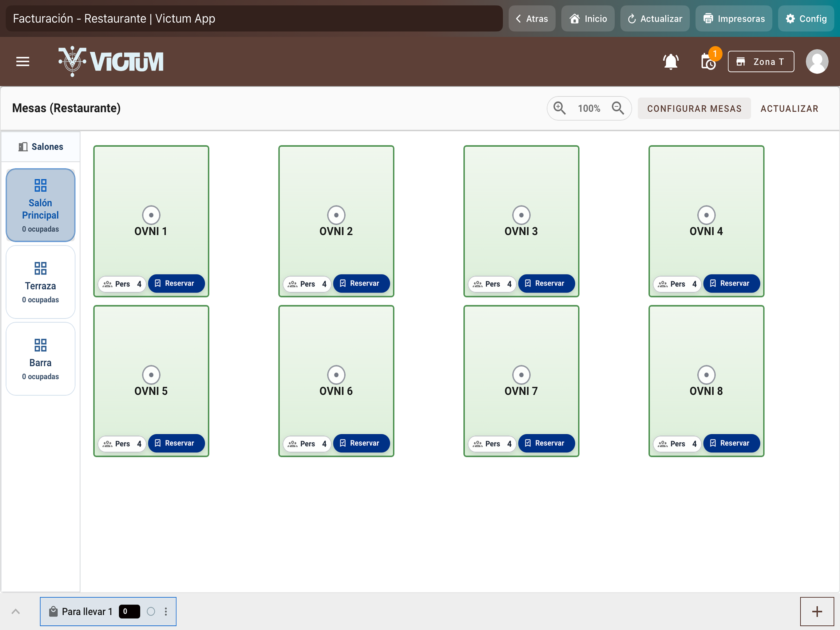Reserve table OVNI 3

pyautogui.click(x=546, y=283)
